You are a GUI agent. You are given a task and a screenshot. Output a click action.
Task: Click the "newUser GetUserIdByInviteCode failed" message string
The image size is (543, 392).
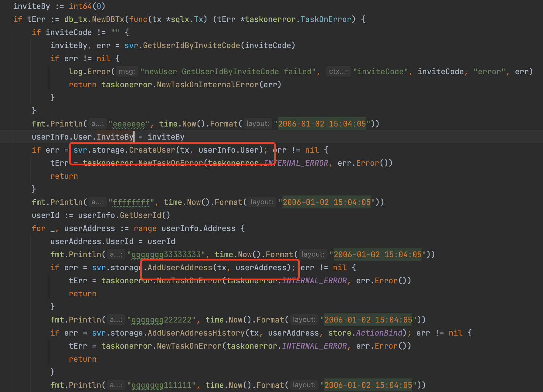tap(228, 72)
